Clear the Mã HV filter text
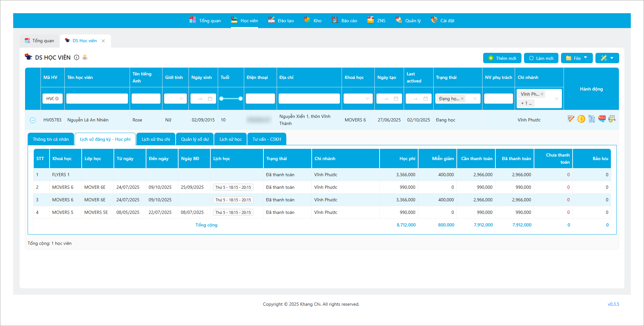The height and width of the screenshot is (326, 644). 57,99
